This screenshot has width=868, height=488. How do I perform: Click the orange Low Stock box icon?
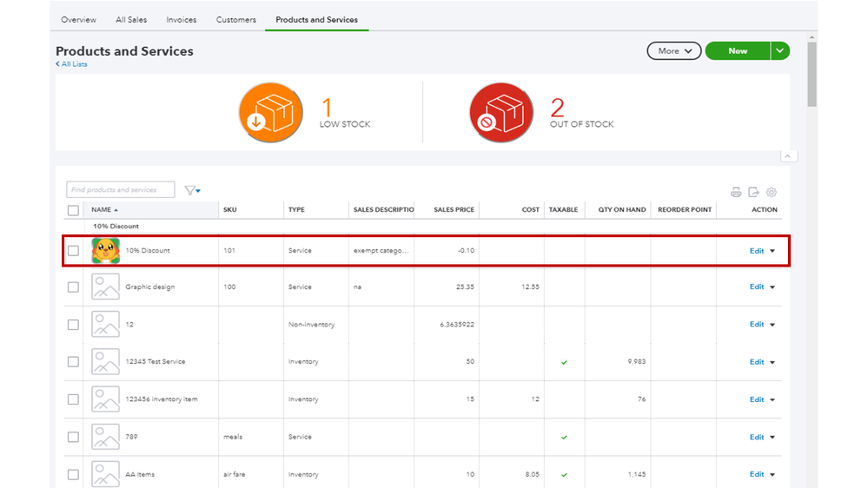(x=270, y=113)
